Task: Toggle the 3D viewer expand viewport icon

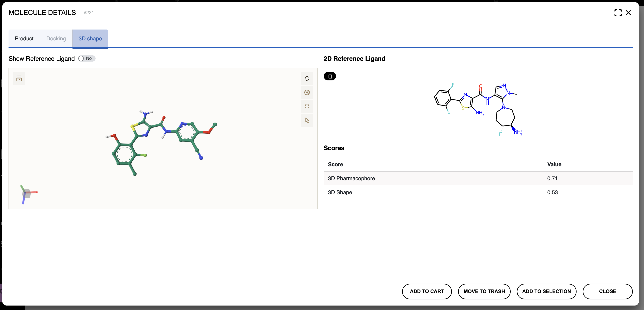Action: [307, 106]
